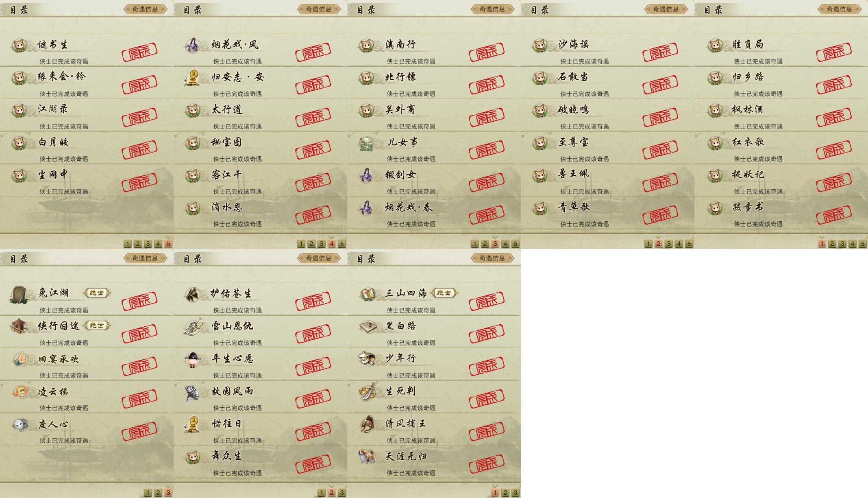Click the 烟花戏·风 character portrait icon
This screenshot has height=498, width=868.
point(192,45)
